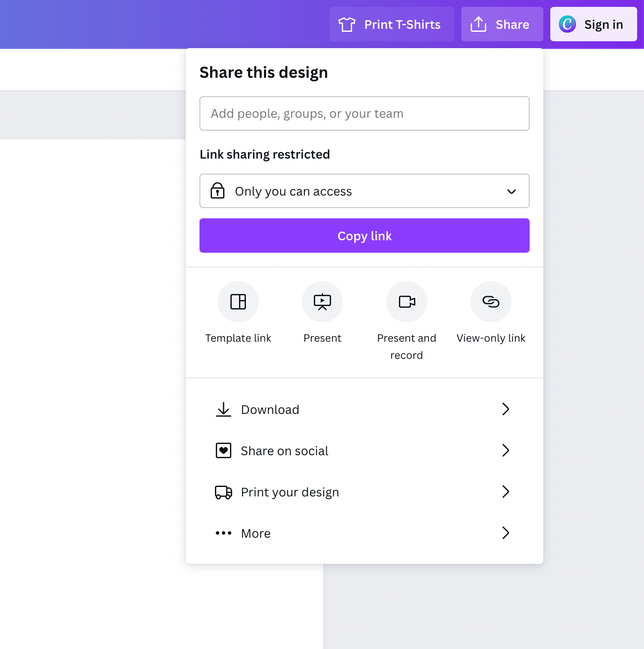Click the Print T-Shirts button

pyautogui.click(x=392, y=24)
